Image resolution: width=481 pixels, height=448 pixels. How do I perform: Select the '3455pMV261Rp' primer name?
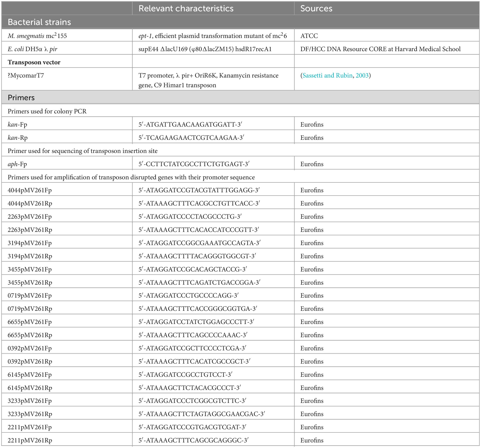click(x=30, y=282)
